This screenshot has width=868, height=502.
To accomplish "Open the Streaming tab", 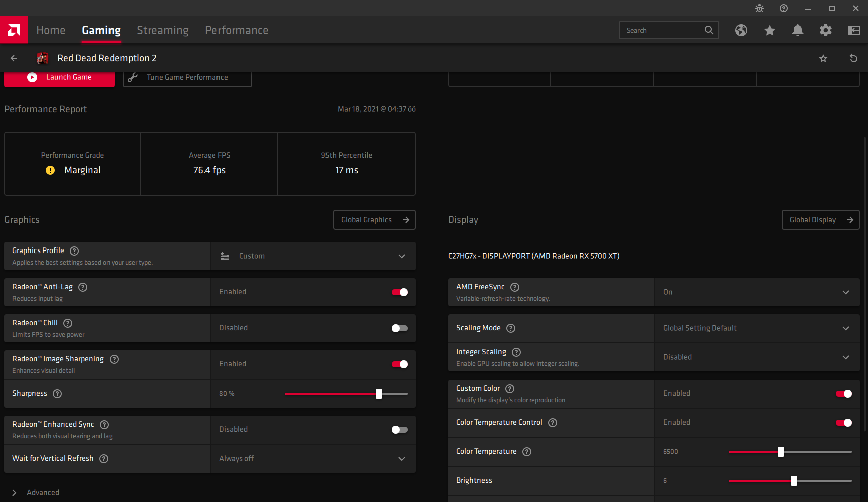I will point(163,30).
